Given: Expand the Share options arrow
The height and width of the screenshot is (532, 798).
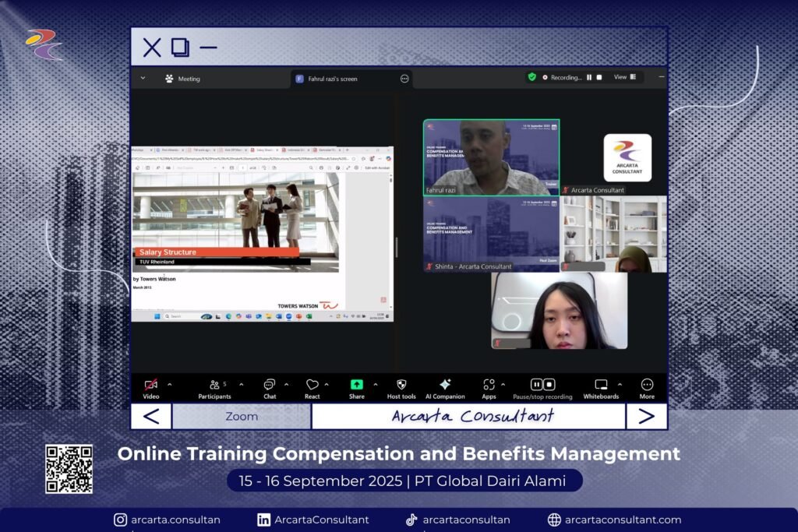Looking at the screenshot, I should click(375, 385).
